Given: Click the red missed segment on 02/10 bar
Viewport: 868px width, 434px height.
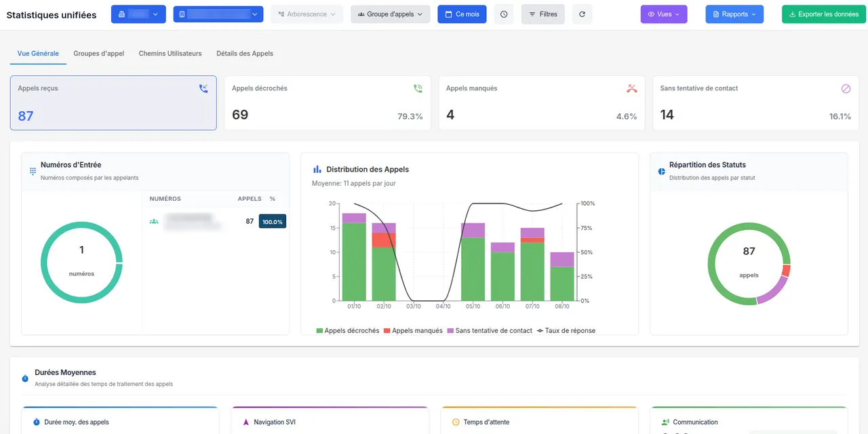Looking at the screenshot, I should pyautogui.click(x=384, y=240).
